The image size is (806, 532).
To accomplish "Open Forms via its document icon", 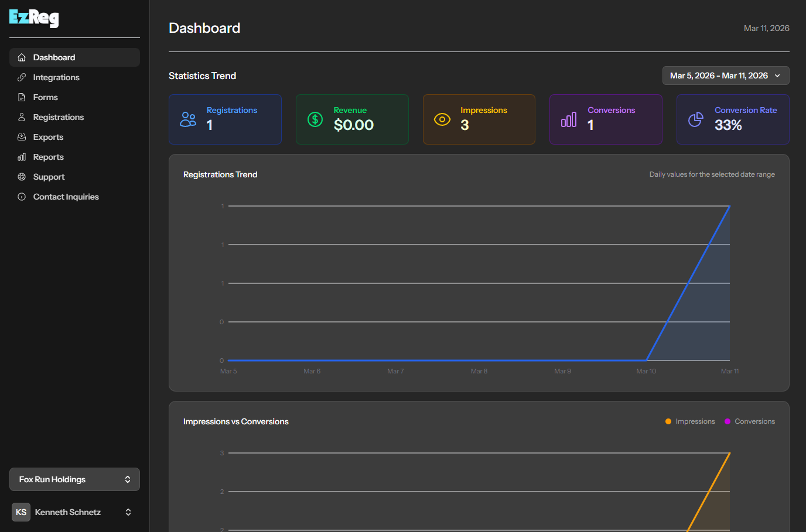I will click(22, 97).
